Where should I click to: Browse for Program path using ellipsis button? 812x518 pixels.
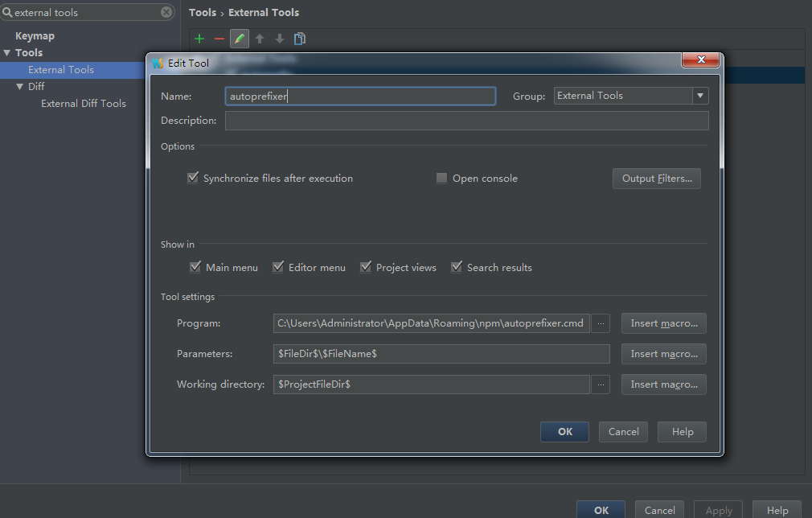(x=601, y=323)
